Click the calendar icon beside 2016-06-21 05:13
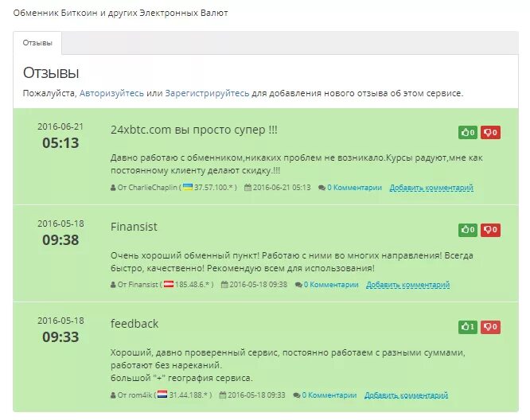 pos(247,188)
